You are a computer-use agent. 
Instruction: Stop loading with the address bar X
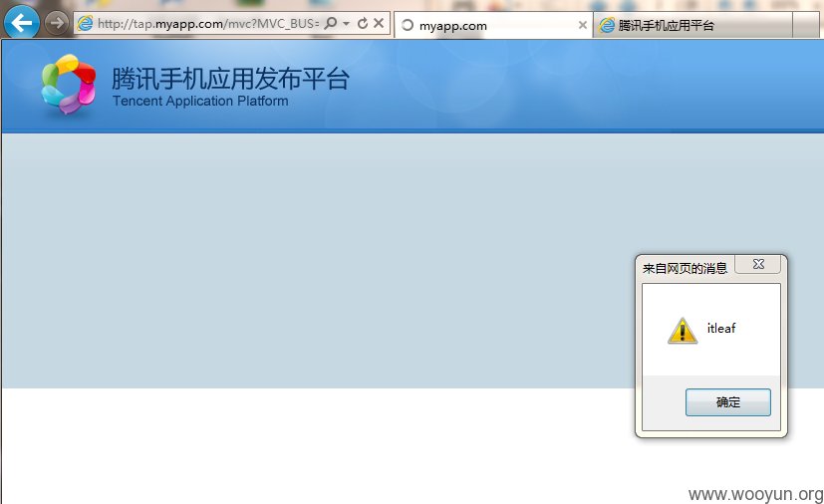(x=379, y=23)
